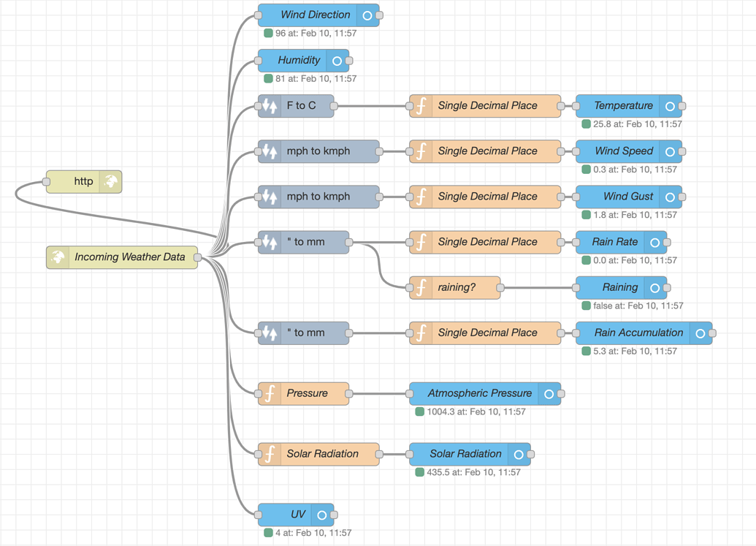Select the Rain Rate debug node
Image resolution: width=756 pixels, height=546 pixels.
(614, 242)
